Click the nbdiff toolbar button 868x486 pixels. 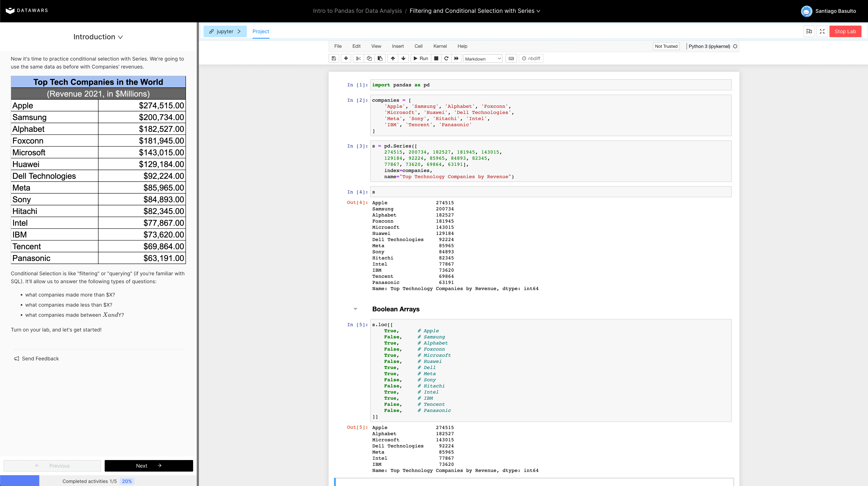[531, 58]
